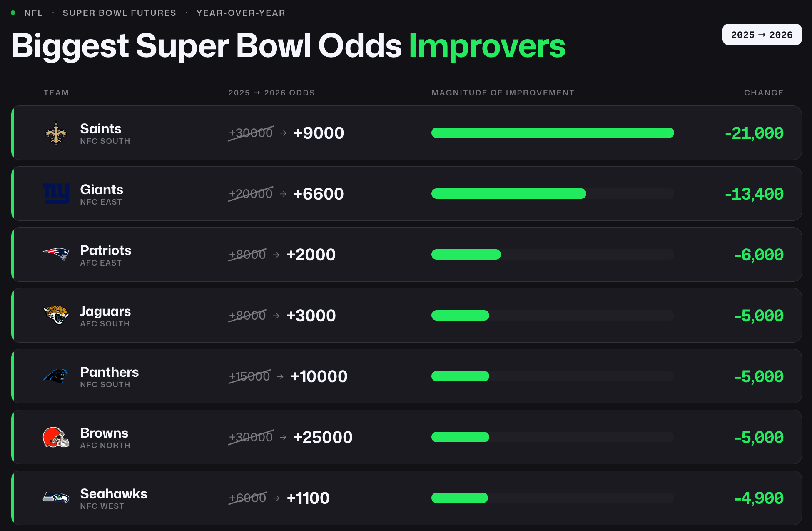The height and width of the screenshot is (531, 812).
Task: Click the green dot beside NFL
Action: 13,13
